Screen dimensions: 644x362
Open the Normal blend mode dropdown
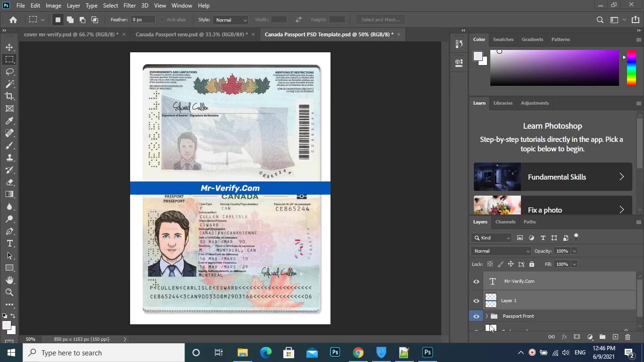[x=501, y=251]
